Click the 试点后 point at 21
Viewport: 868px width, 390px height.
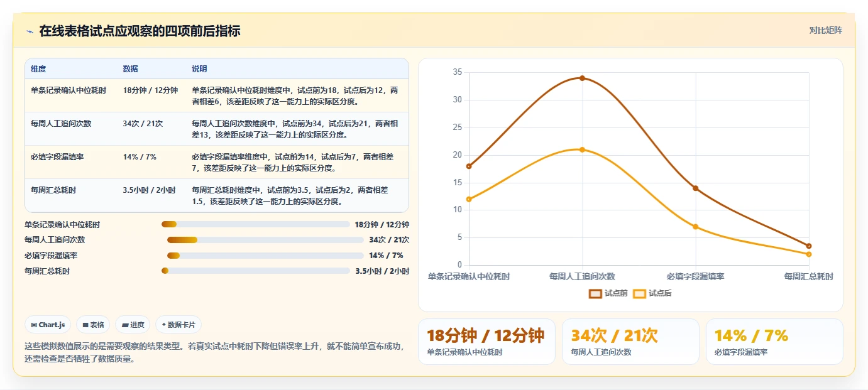click(x=582, y=149)
